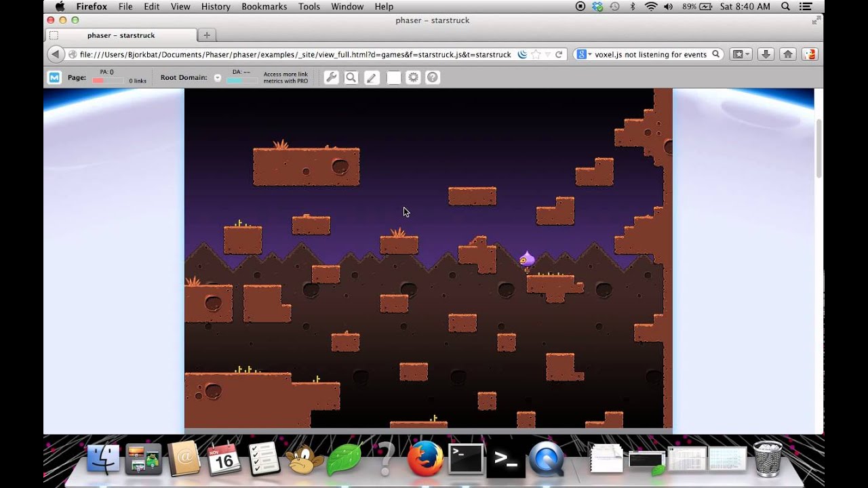Open the Edit menu
This screenshot has width=868, height=488.
coord(152,7)
